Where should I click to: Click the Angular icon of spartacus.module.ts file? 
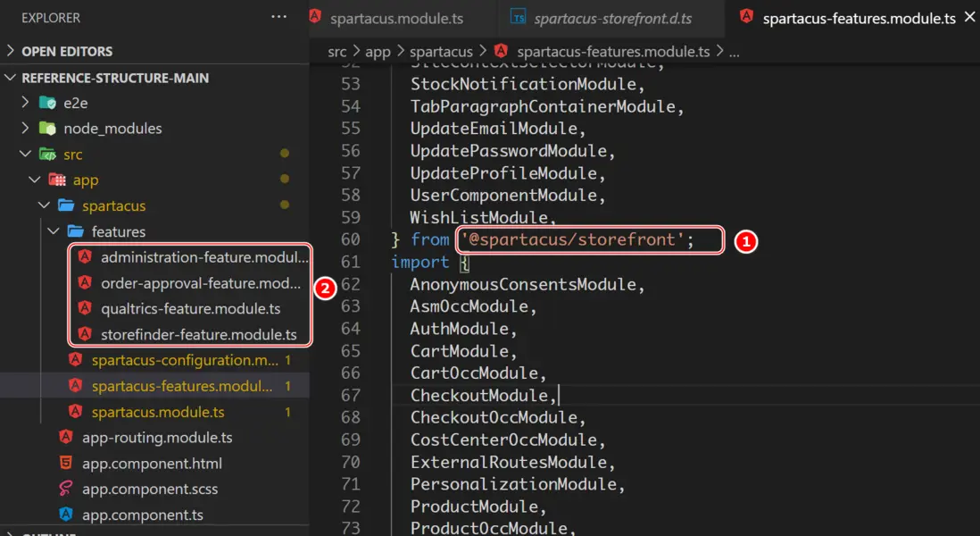75,412
